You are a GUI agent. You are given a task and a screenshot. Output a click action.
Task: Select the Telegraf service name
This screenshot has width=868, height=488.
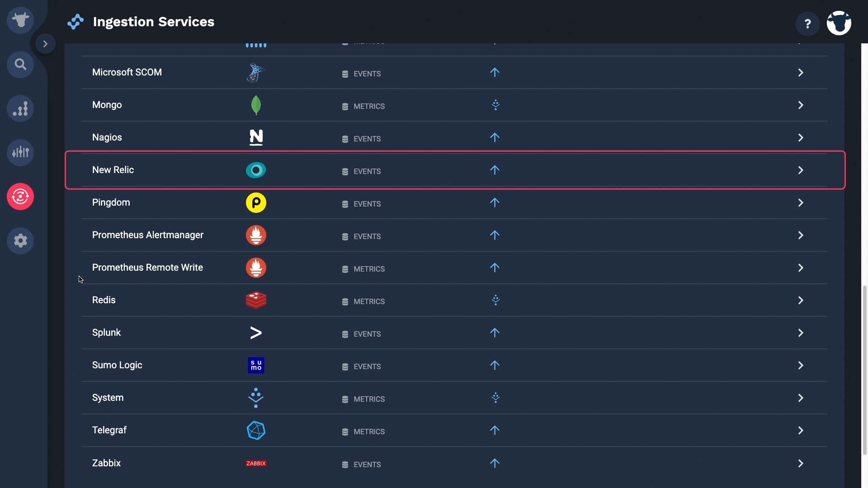[109, 430]
